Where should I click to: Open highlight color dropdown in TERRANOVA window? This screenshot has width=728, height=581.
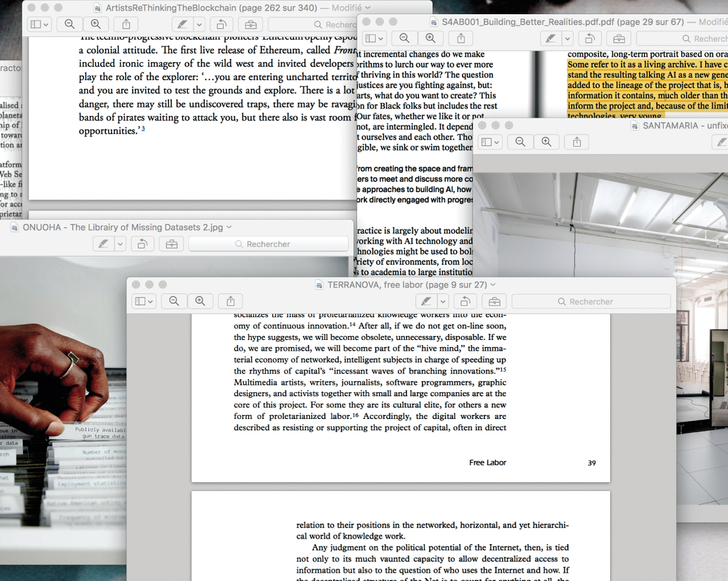pos(443,301)
